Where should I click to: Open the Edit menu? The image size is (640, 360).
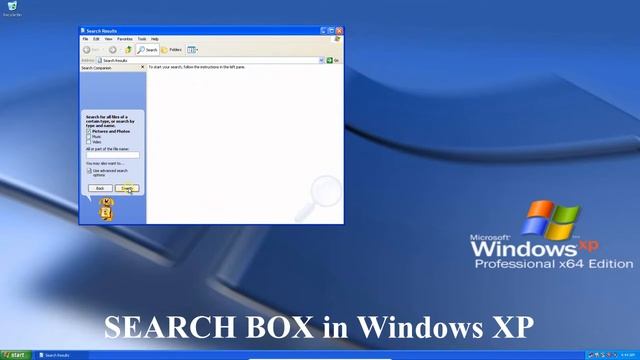(96, 39)
